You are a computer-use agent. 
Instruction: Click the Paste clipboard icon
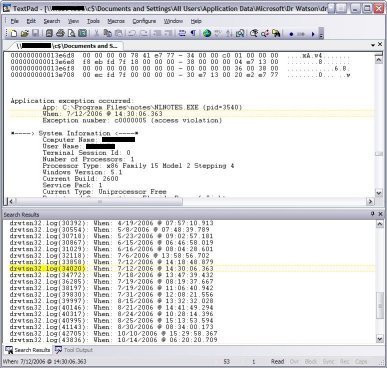click(x=118, y=33)
